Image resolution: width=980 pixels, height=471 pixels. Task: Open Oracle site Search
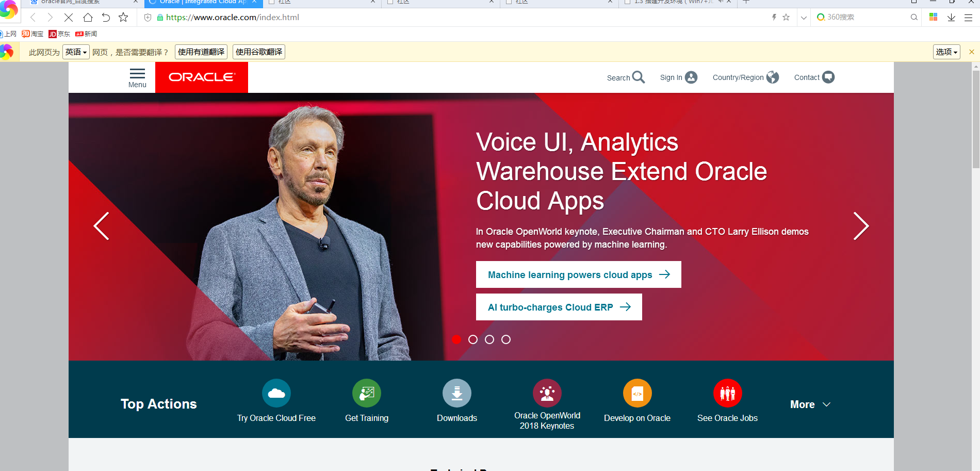point(626,77)
